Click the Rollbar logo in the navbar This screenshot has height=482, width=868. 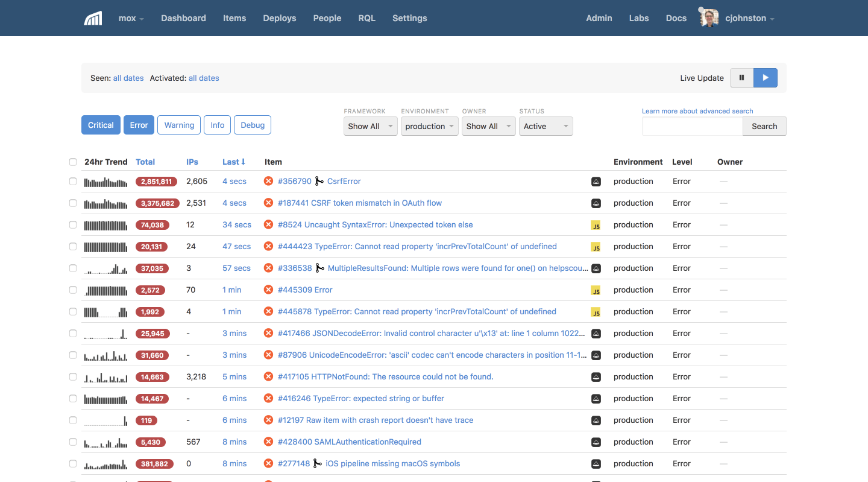[92, 18]
